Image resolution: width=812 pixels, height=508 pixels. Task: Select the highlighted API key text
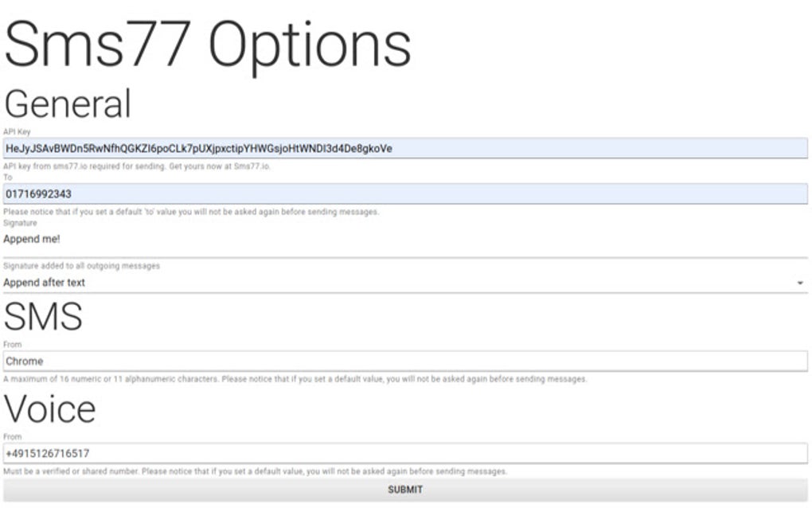(x=199, y=148)
